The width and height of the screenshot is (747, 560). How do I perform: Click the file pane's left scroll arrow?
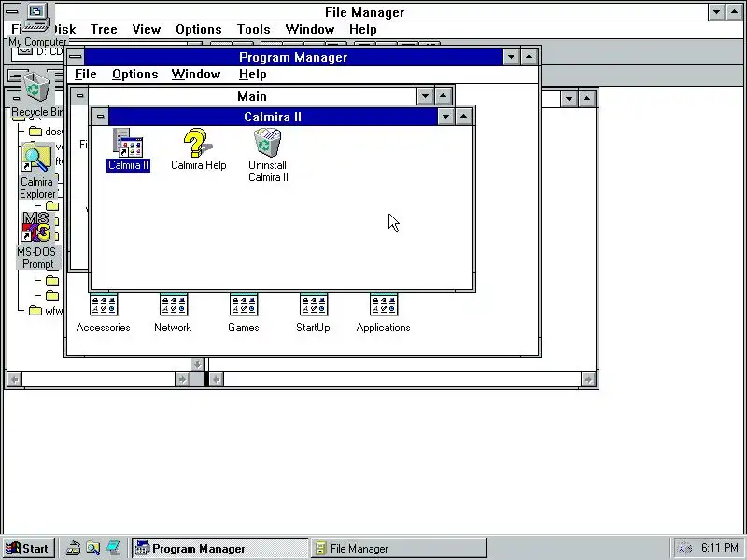pyautogui.click(x=217, y=379)
